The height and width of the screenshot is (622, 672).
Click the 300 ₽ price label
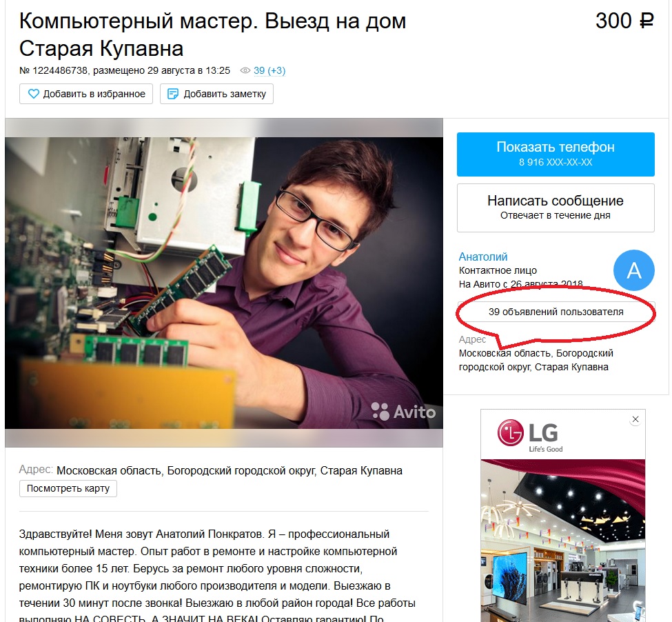[x=624, y=21]
